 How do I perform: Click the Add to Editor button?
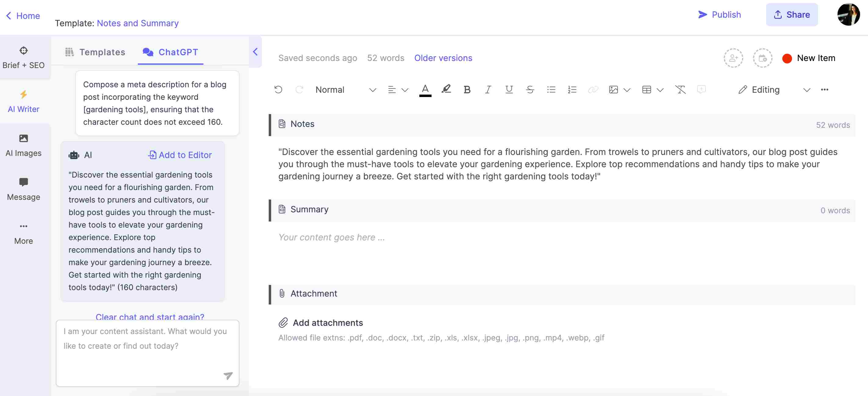(179, 154)
